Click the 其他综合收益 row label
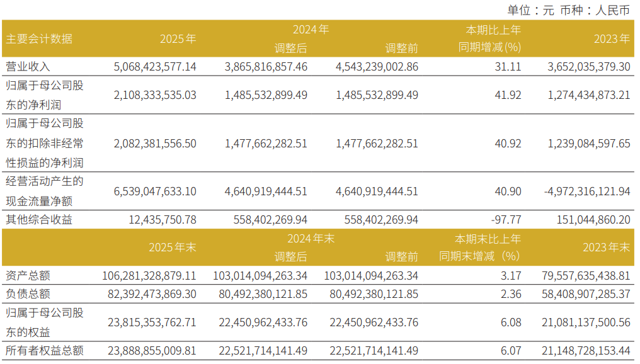Image resolution: width=640 pixels, height=364 pixels. pos(39,220)
